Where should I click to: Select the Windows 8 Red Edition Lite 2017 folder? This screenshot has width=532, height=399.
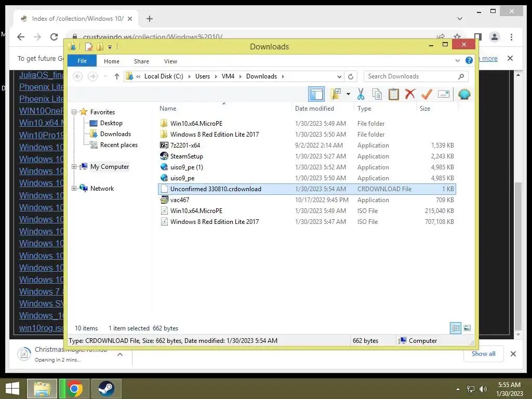[x=215, y=135]
